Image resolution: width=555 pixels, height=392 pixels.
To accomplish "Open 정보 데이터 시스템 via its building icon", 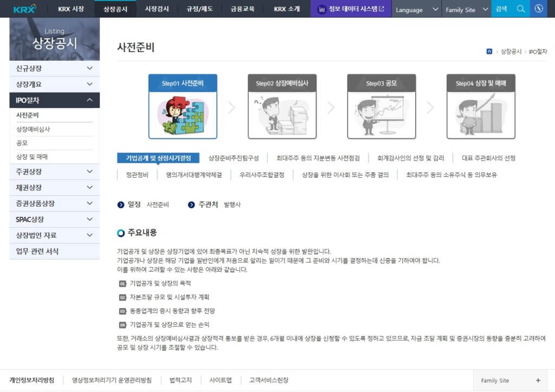I will 321,8.
